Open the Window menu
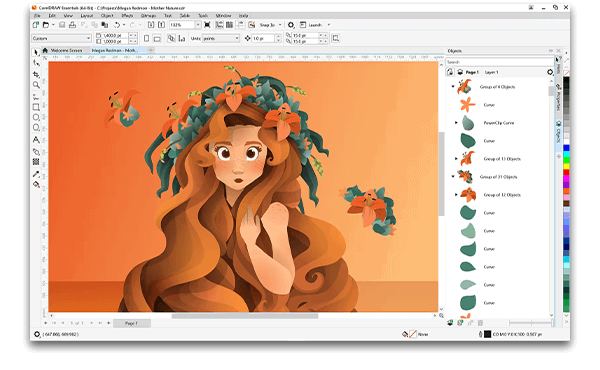The width and height of the screenshot is (600, 370). pos(223,16)
